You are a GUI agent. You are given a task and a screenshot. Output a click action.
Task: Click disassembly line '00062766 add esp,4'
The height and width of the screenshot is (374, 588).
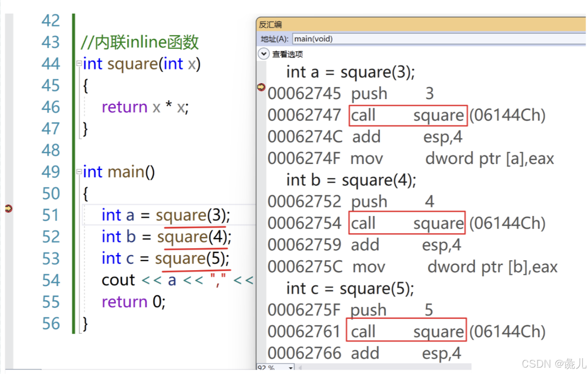pyautogui.click(x=364, y=353)
